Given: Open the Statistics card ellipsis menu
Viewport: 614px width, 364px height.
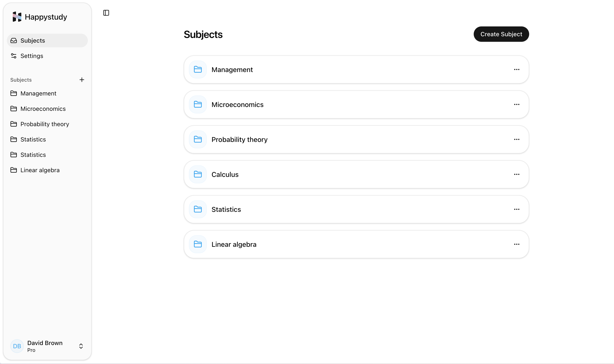Looking at the screenshot, I should pos(517,209).
